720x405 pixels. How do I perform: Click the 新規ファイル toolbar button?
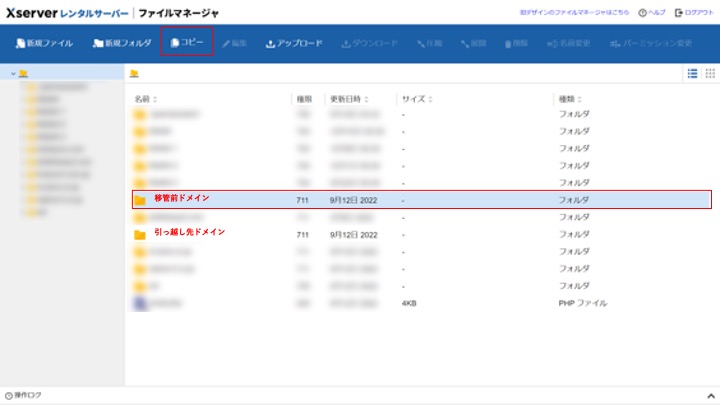[x=44, y=43]
